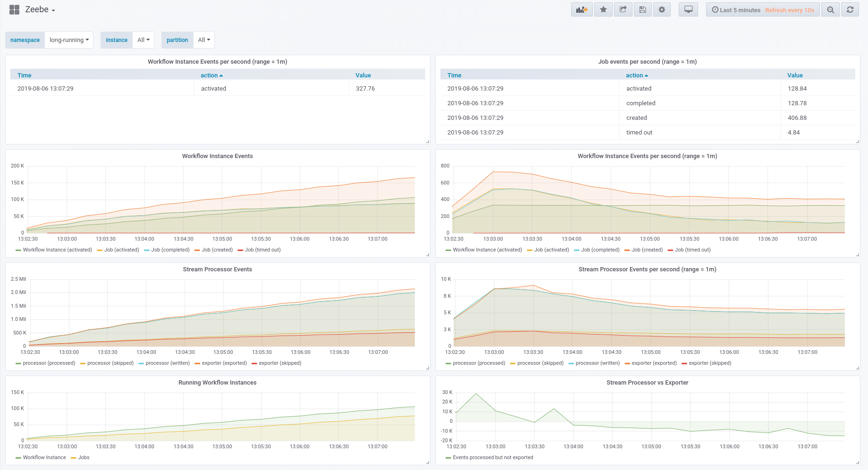Open the dashboard share options
The width and height of the screenshot is (868, 470).
(x=623, y=9)
